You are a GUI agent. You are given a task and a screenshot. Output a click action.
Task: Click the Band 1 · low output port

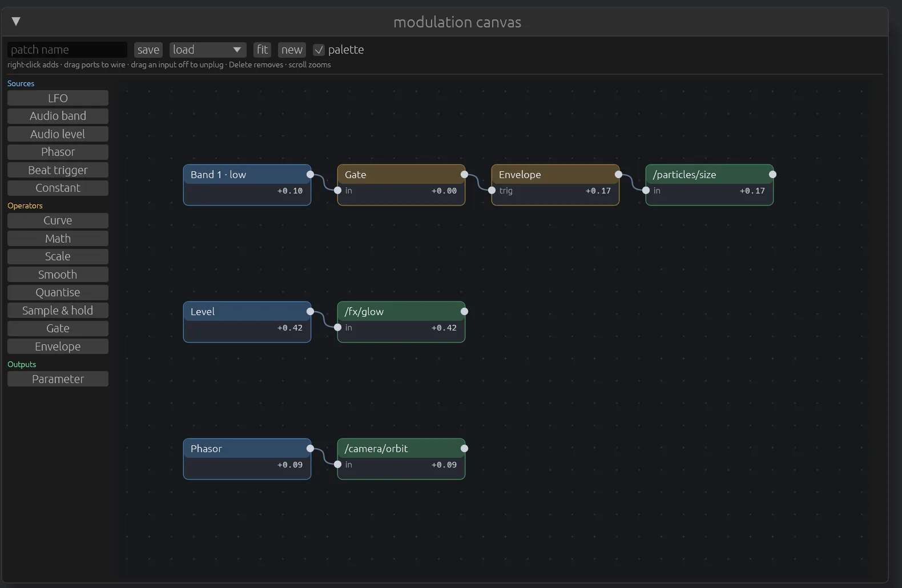(310, 174)
